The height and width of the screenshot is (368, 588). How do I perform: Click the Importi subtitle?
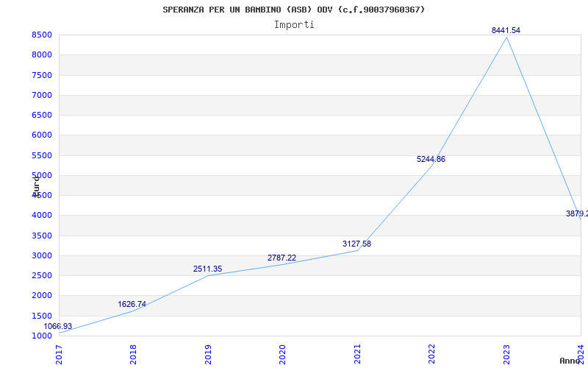coord(294,25)
